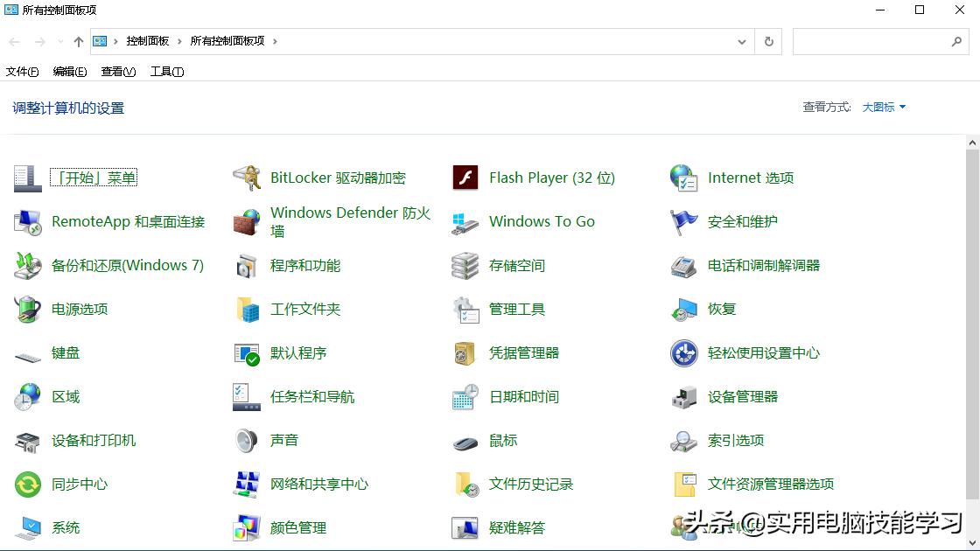The width and height of the screenshot is (980, 551).
Task: Open 鼠标 settings
Action: point(503,440)
